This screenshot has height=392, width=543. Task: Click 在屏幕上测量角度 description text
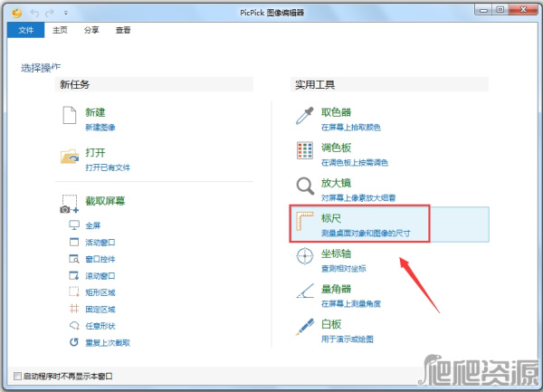[351, 304]
